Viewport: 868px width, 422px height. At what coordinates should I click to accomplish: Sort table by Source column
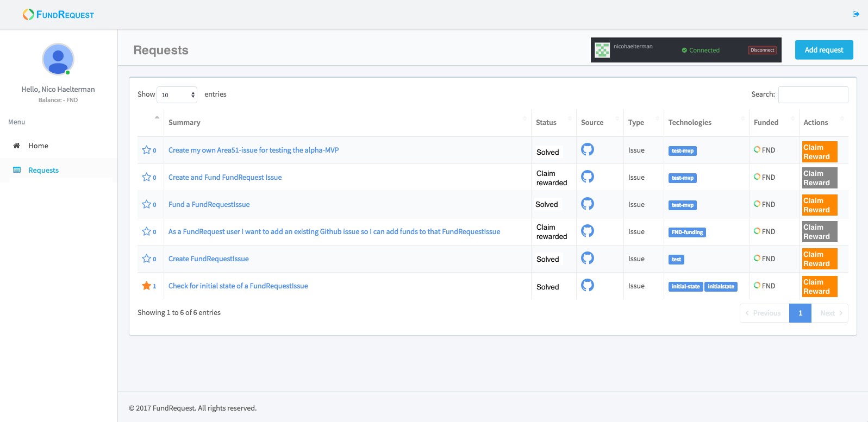(600, 122)
